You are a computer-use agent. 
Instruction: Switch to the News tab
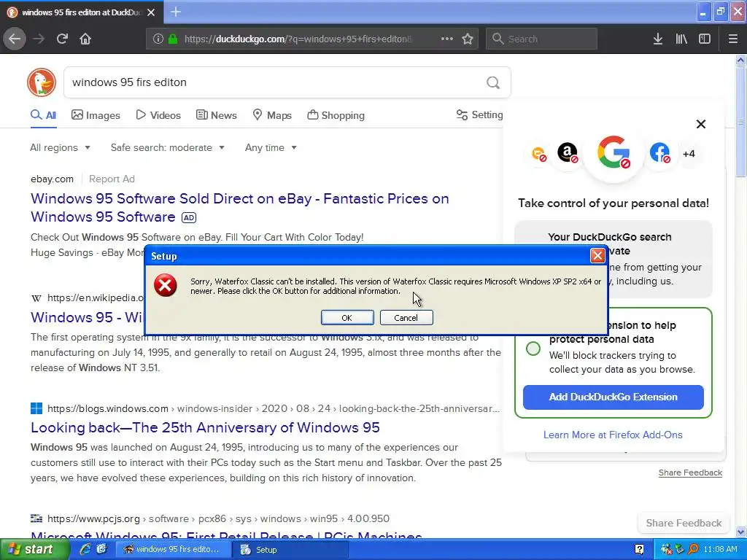pyautogui.click(x=216, y=115)
